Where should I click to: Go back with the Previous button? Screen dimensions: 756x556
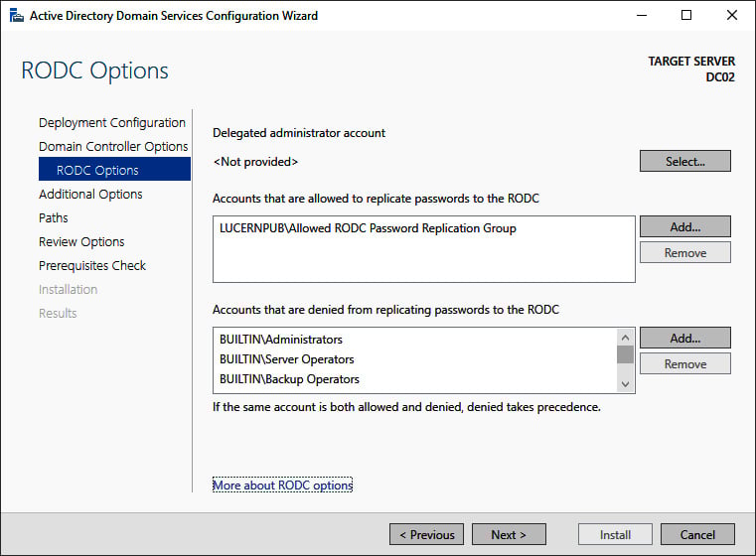click(427, 534)
